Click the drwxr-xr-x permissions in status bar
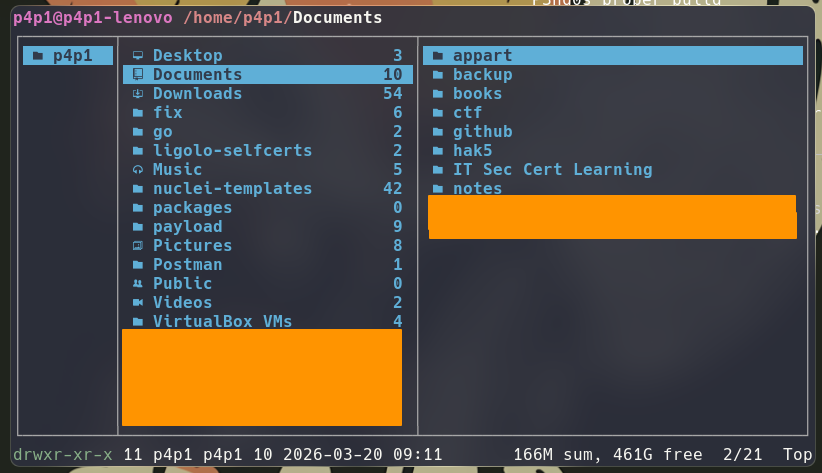Screen dimensions: 822x473 click(62, 455)
